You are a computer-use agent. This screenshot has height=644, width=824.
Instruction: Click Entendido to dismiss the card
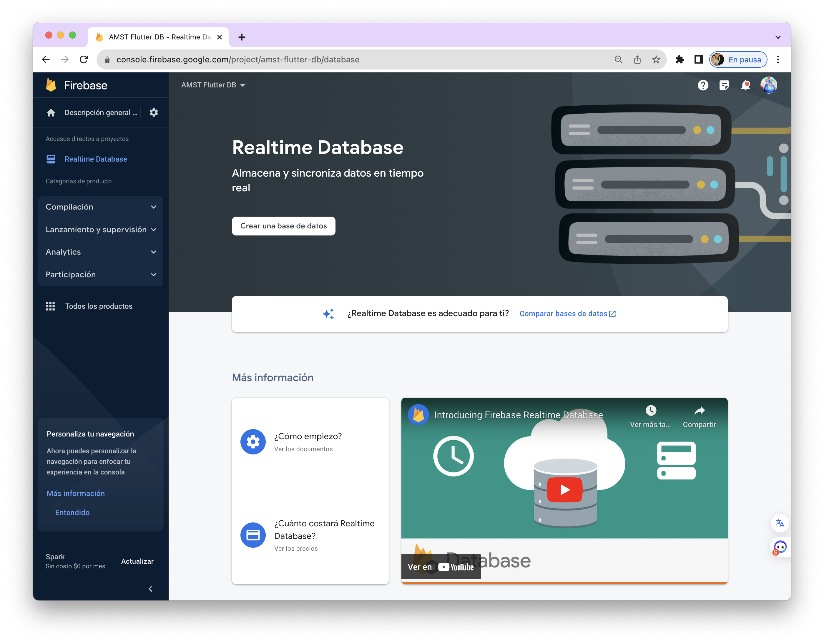pyautogui.click(x=72, y=512)
